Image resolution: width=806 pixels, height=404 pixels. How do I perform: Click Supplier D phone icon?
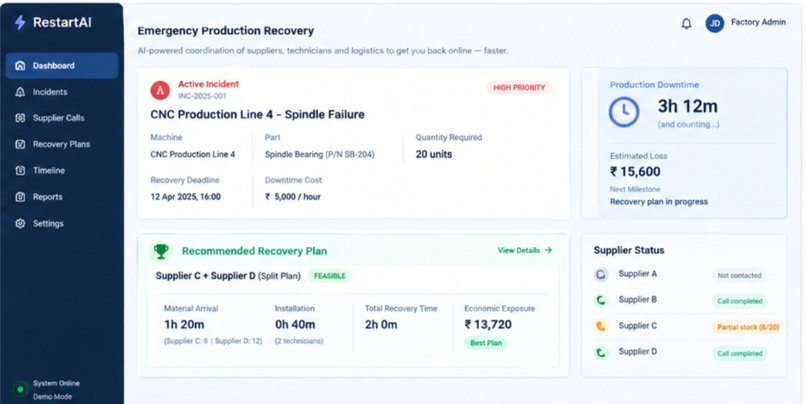tap(600, 352)
